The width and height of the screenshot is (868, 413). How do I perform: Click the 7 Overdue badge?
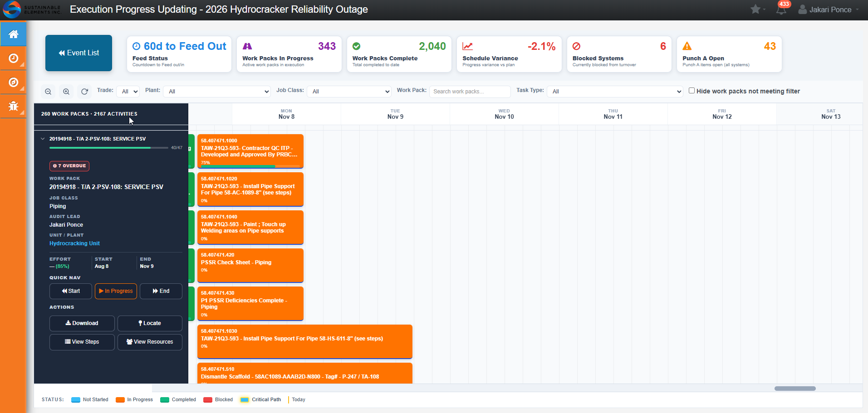click(69, 166)
